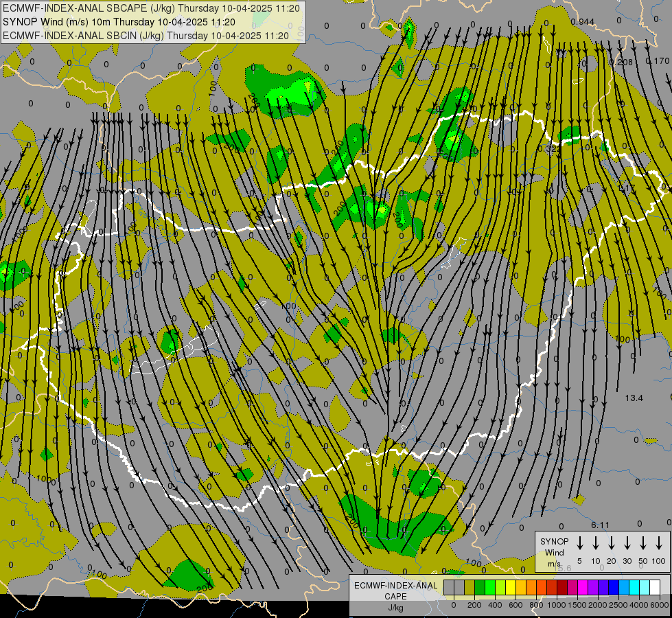Click the 0.208 value on the map
Screen dimensions: 672x618
coord(621,62)
